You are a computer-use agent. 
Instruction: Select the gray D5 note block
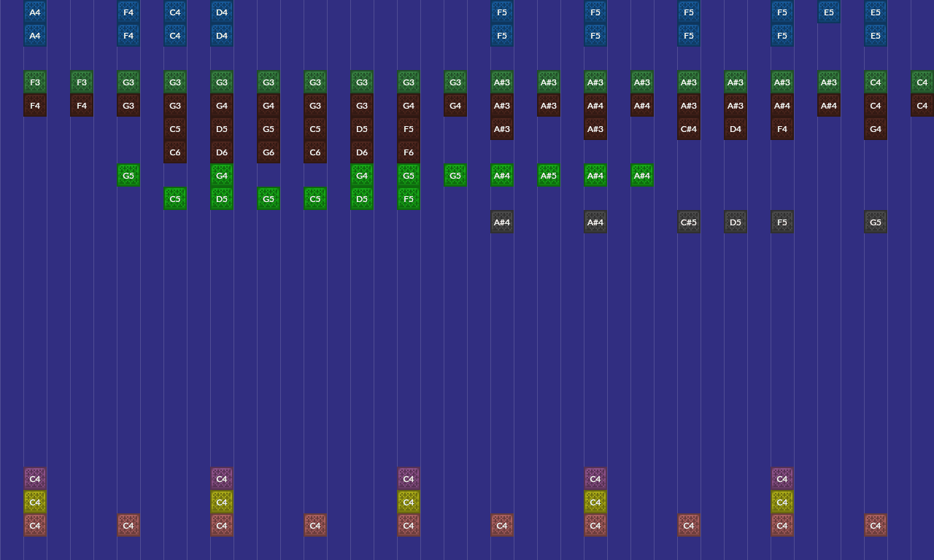click(736, 222)
